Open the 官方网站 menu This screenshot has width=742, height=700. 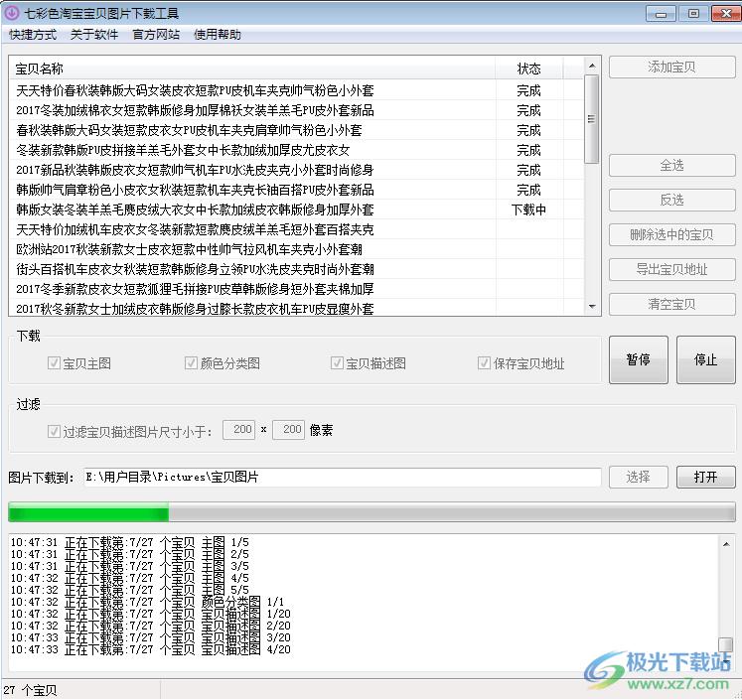coord(156,35)
